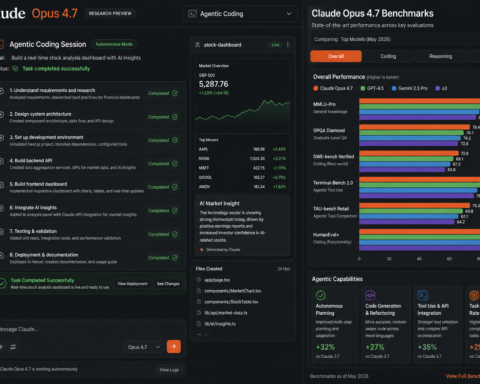Click the See Changes button
The image size is (480, 384).
[x=168, y=284]
